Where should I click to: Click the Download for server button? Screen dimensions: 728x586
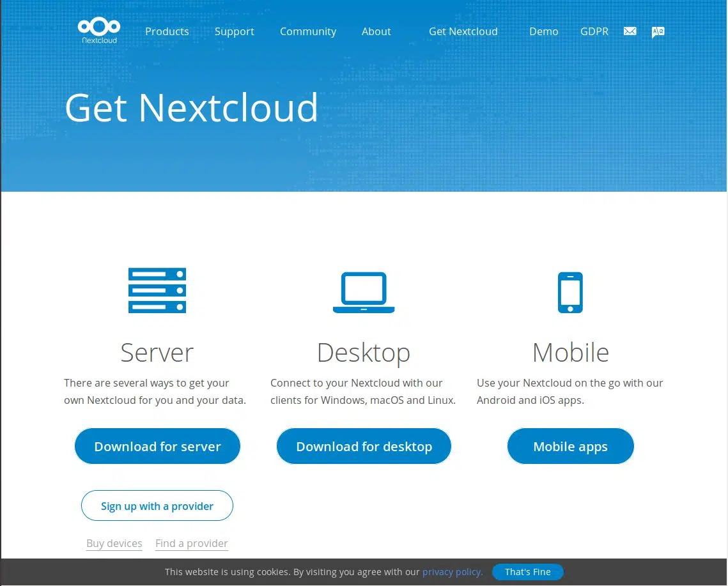pyautogui.click(x=157, y=446)
